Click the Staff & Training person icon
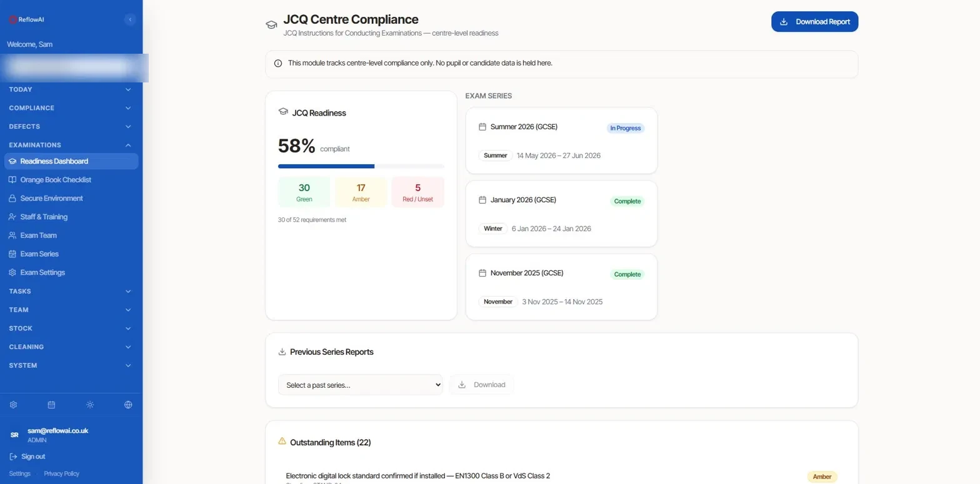The height and width of the screenshot is (484, 980). (x=12, y=217)
